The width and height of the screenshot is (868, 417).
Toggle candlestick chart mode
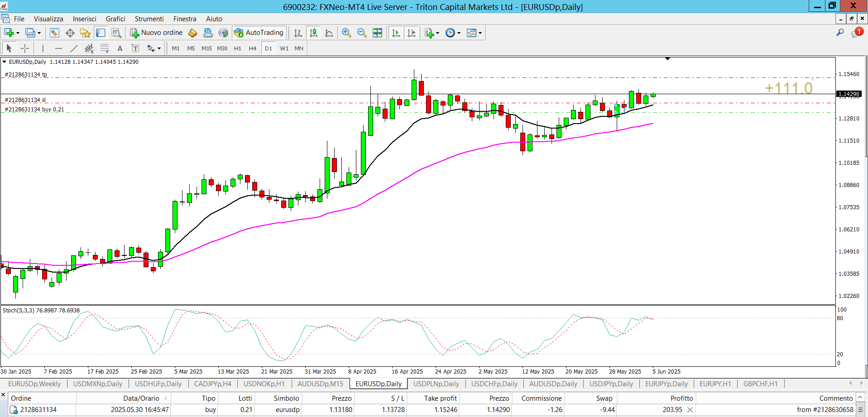tap(313, 33)
